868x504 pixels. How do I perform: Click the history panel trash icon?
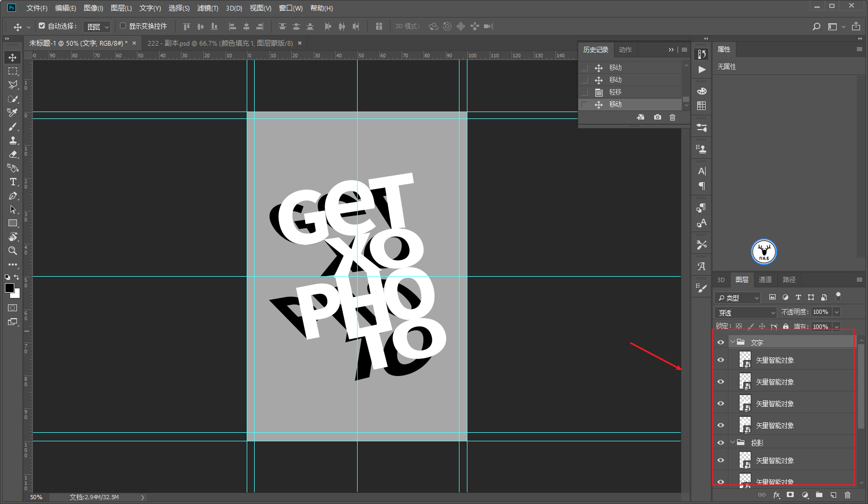point(672,117)
